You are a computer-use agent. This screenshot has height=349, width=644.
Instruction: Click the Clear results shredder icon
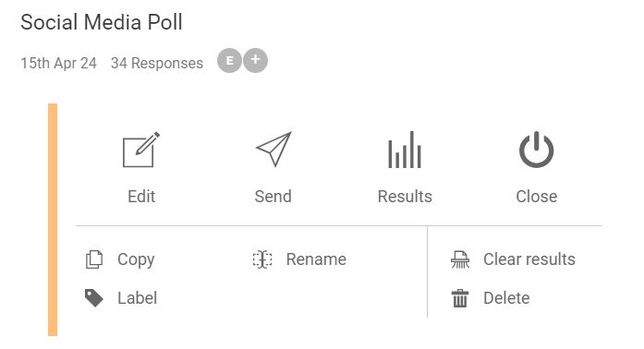click(x=460, y=259)
